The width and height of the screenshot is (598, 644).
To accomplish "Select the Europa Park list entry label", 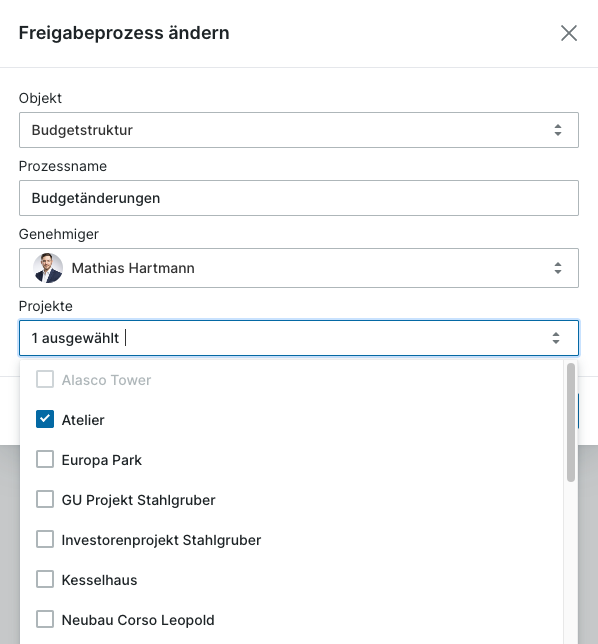I will pos(101,460).
